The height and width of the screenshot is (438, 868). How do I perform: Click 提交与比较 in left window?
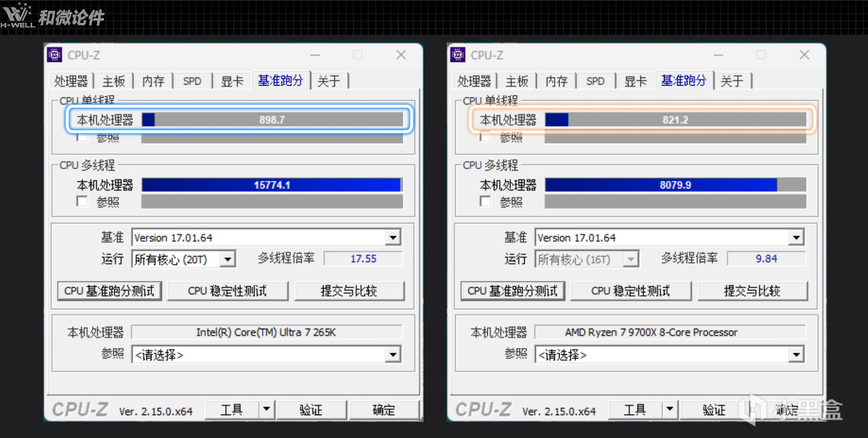click(x=349, y=291)
